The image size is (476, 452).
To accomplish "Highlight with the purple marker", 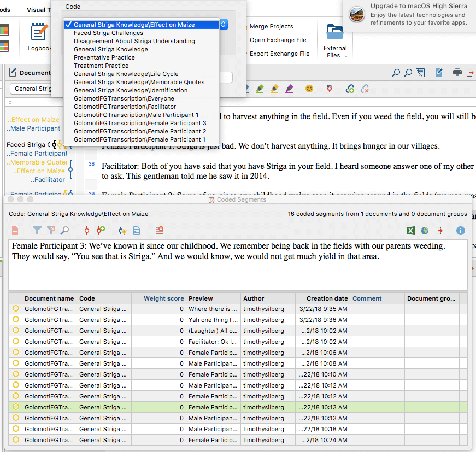I will (289, 89).
